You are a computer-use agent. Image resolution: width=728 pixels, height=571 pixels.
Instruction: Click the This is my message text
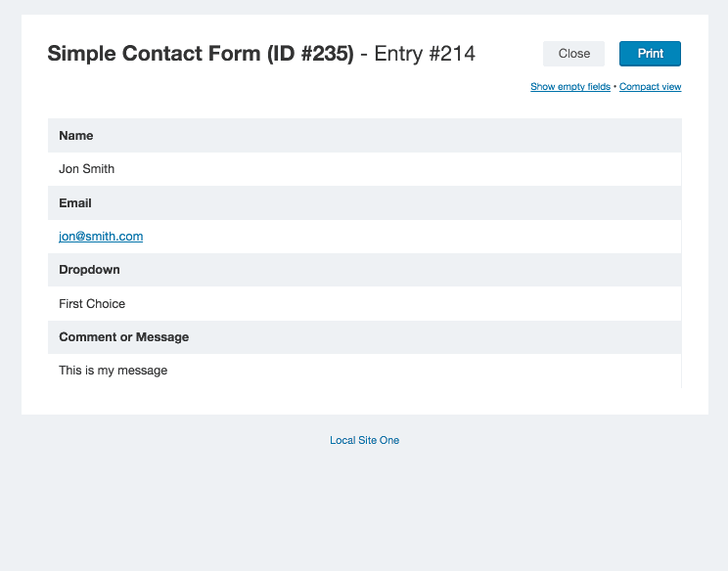113,371
